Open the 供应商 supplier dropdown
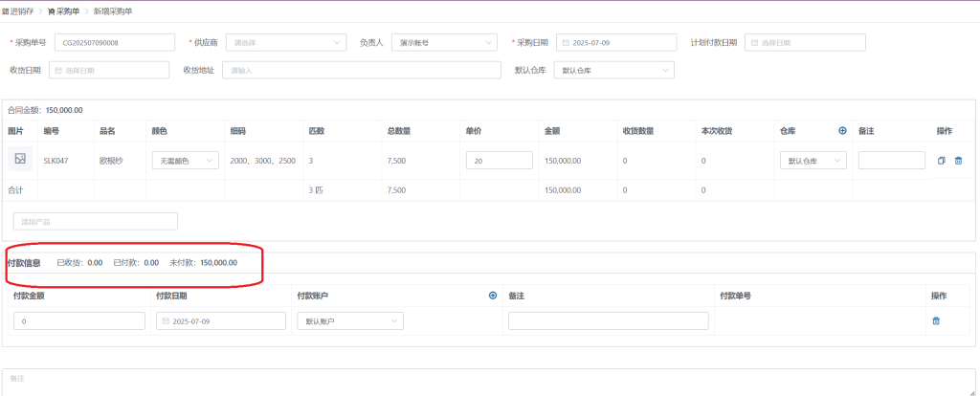Image resolution: width=980 pixels, height=396 pixels. (x=287, y=43)
